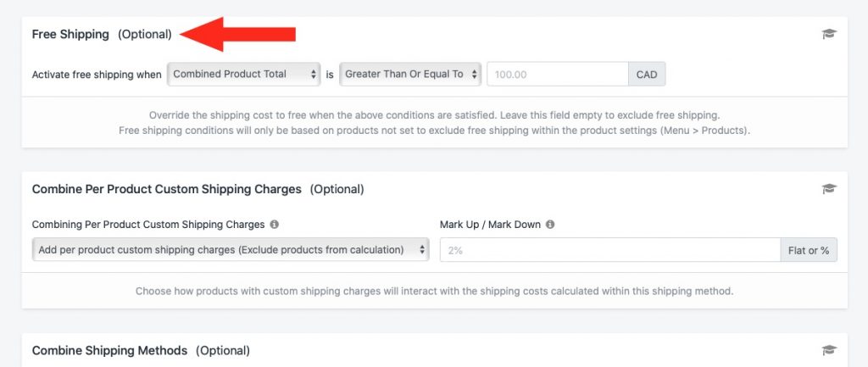The image size is (868, 367).
Task: Select the Free Shipping section heading
Action: coord(70,34)
